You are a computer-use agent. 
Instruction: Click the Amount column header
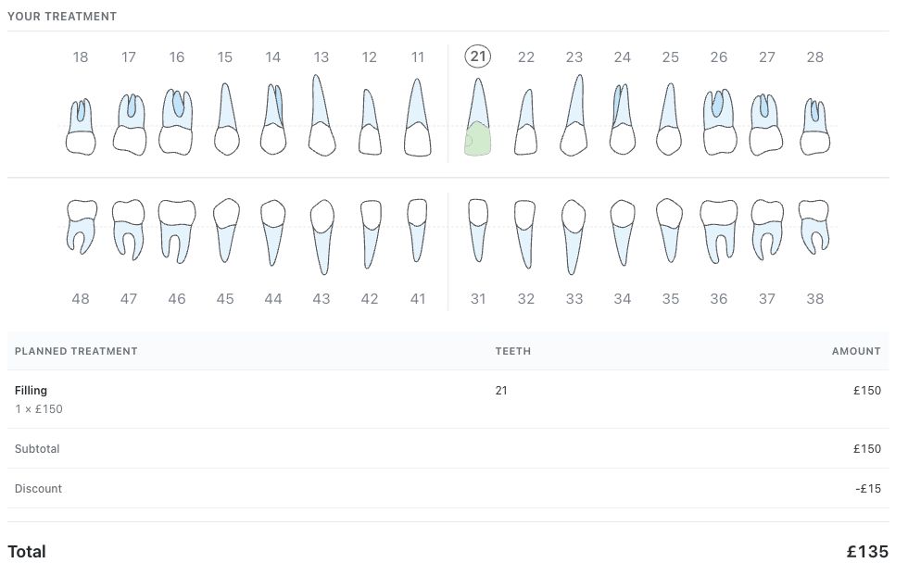coord(856,351)
